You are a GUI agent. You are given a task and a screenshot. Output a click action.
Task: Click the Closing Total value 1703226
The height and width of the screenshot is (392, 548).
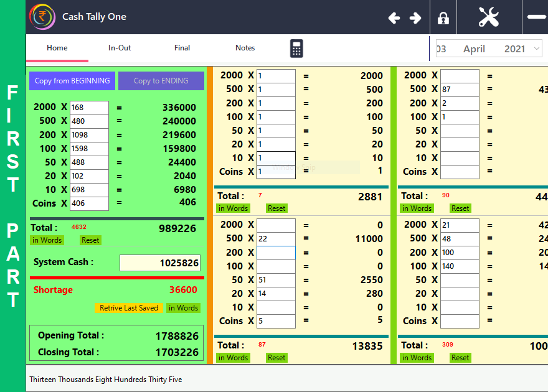(x=177, y=353)
